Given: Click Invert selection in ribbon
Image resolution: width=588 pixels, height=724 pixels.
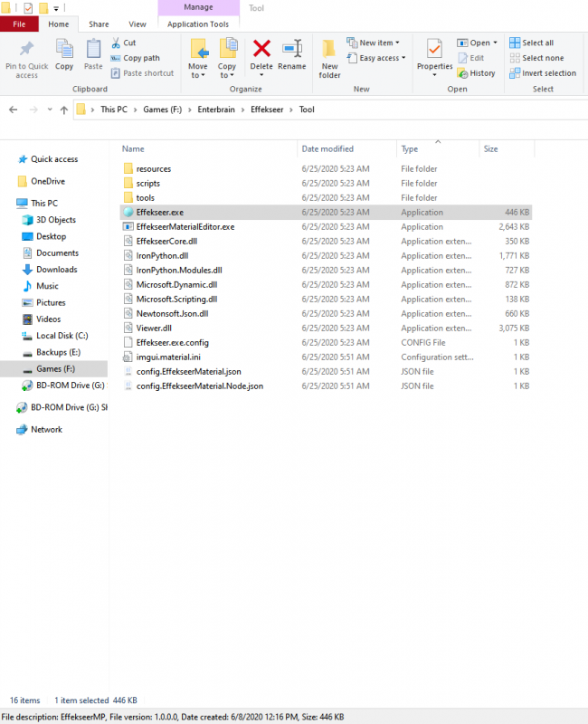Looking at the screenshot, I should [543, 73].
